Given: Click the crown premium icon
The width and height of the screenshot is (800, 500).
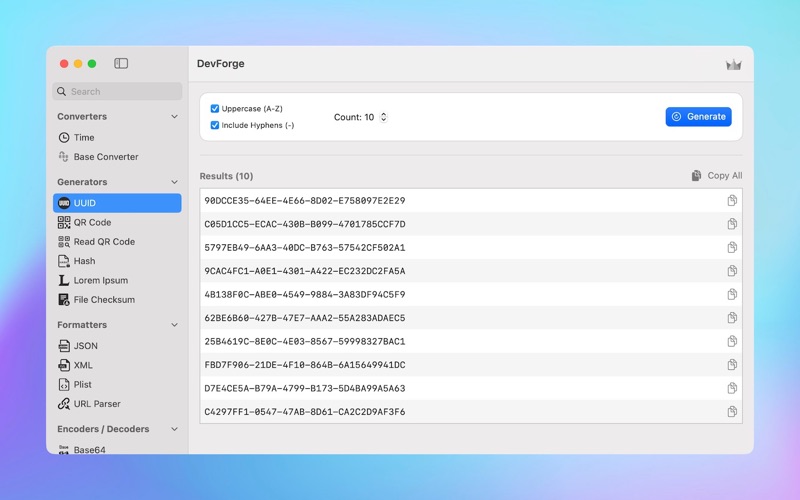Looking at the screenshot, I should pos(733,65).
